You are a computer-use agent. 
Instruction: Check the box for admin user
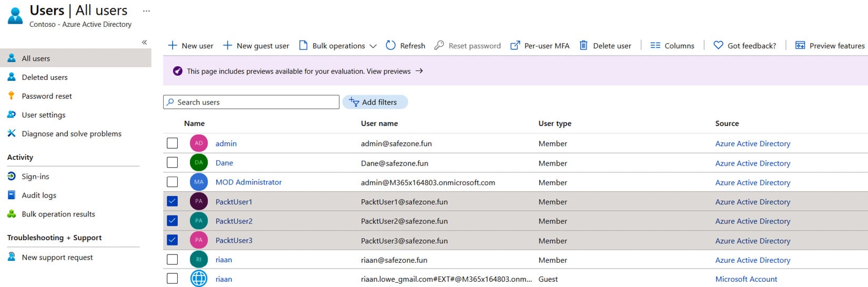tap(173, 143)
